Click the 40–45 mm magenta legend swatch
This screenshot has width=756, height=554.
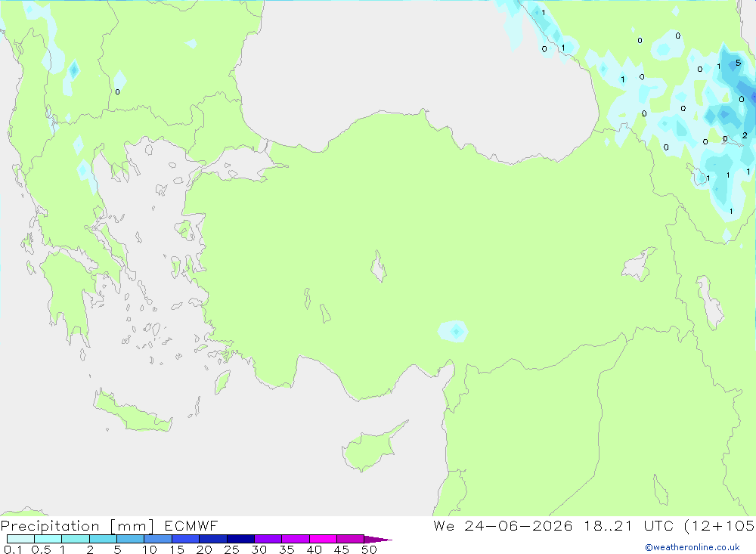coord(323,539)
